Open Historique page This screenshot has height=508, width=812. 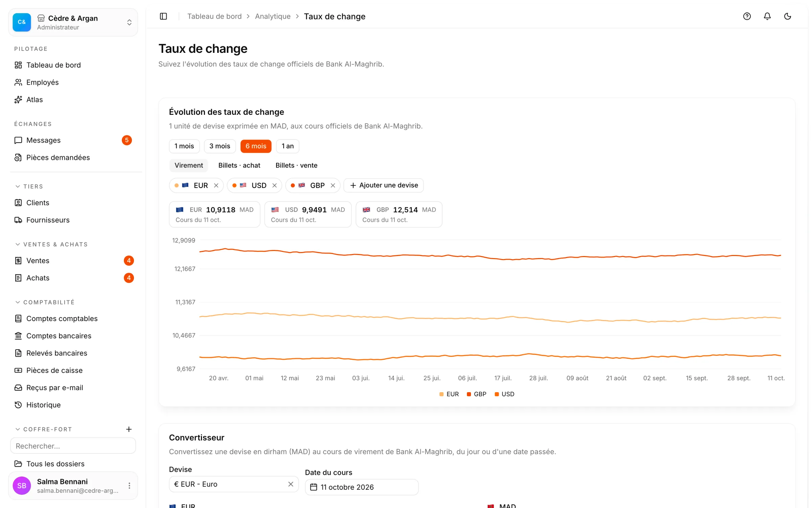click(x=73, y=405)
